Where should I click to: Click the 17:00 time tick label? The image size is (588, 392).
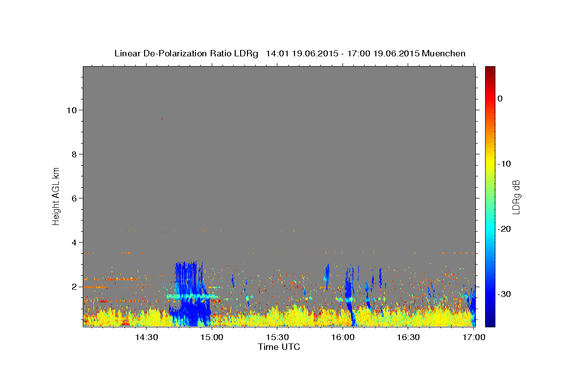474,337
